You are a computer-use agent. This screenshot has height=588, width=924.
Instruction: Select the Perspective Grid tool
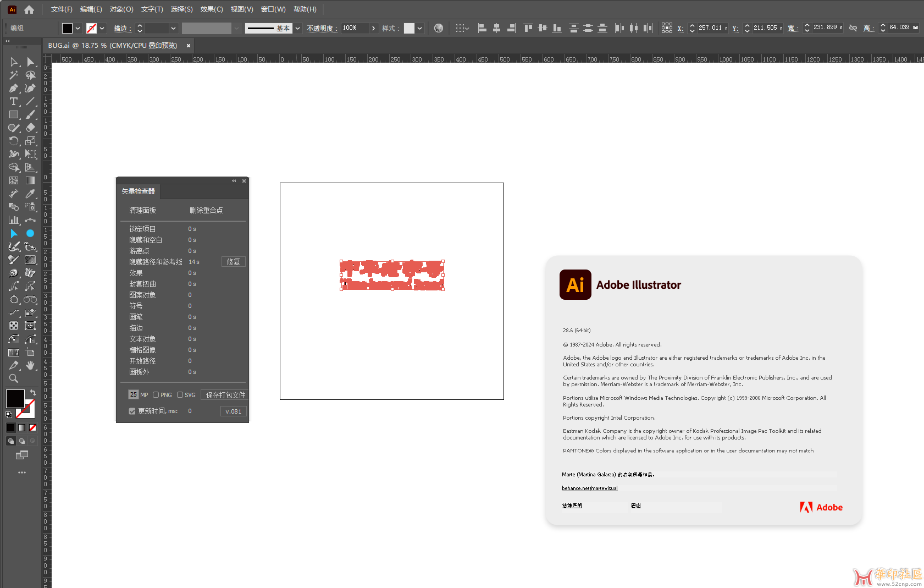point(30,168)
